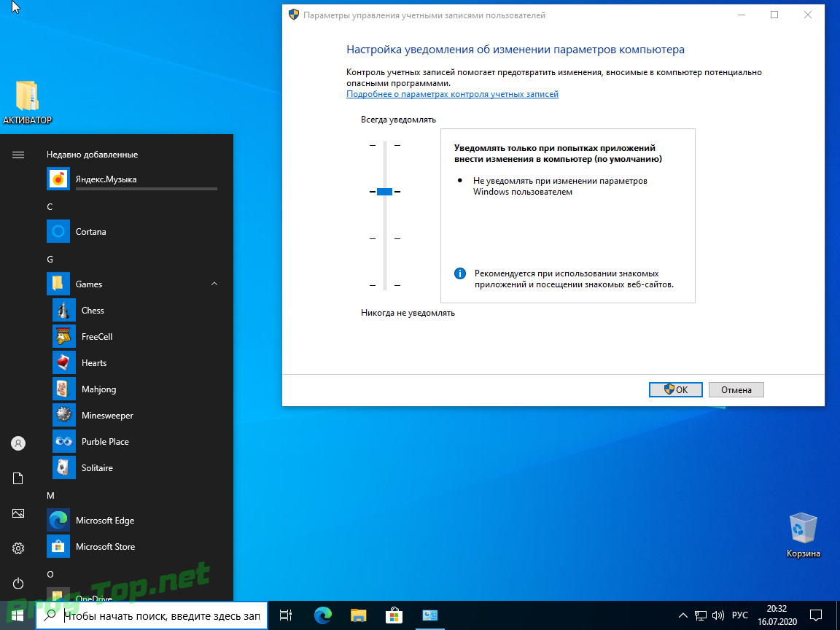The width and height of the screenshot is (840, 630).
Task: Collapse the Games folder group
Action: (214, 284)
